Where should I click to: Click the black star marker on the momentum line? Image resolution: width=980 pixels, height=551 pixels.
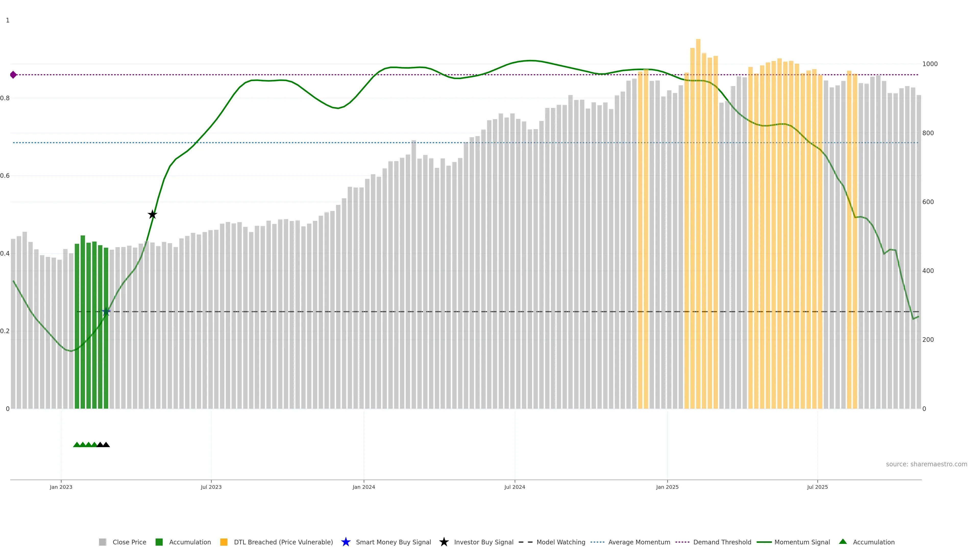(152, 215)
